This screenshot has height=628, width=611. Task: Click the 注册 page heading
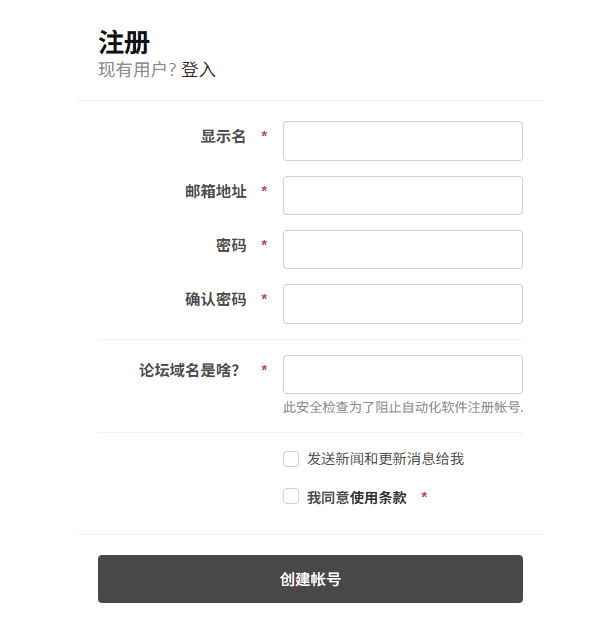pyautogui.click(x=124, y=42)
